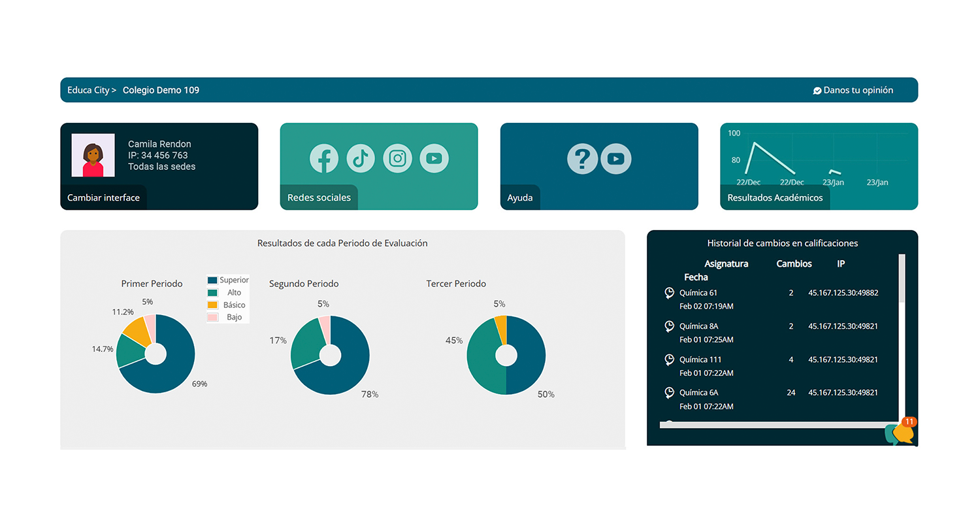Open the Resultados Académicos card
Viewport: 980px width, 523px height.
(x=819, y=166)
